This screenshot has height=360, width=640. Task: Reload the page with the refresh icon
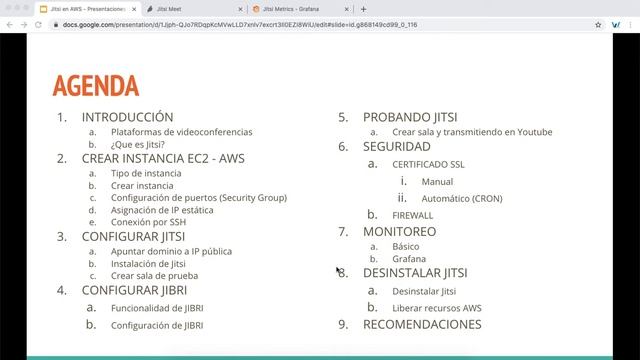(x=38, y=25)
